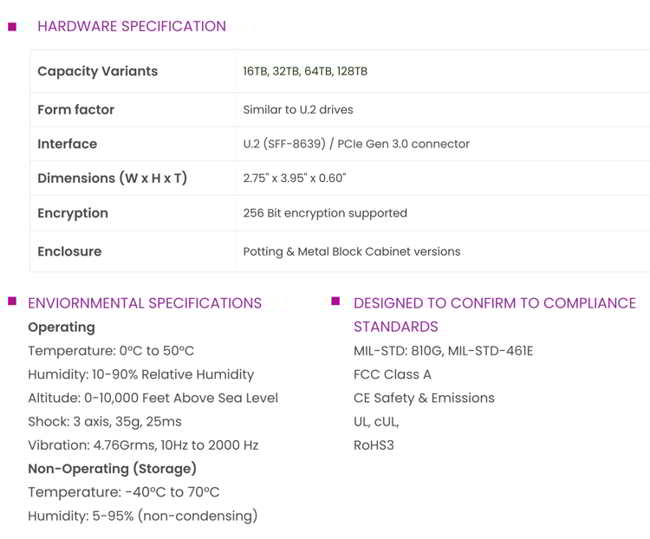Click the purple bullet beside Designed to Confirm
The image size is (650, 539).
point(335,301)
